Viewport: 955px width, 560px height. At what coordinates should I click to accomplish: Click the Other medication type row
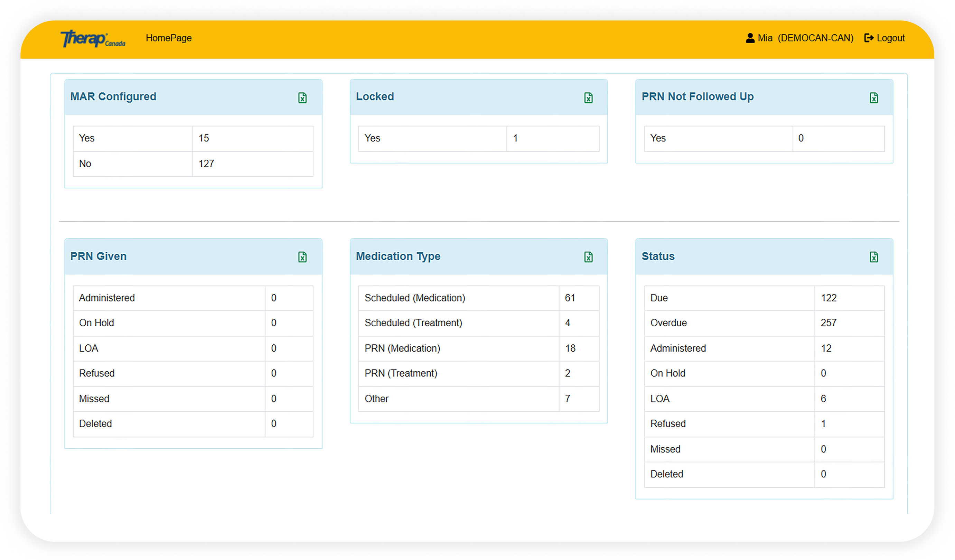click(479, 399)
